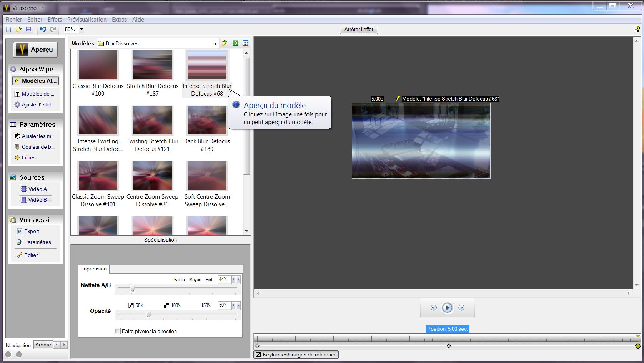
Task: Decrease Opacité with left stepper arrow
Action: tap(234, 305)
